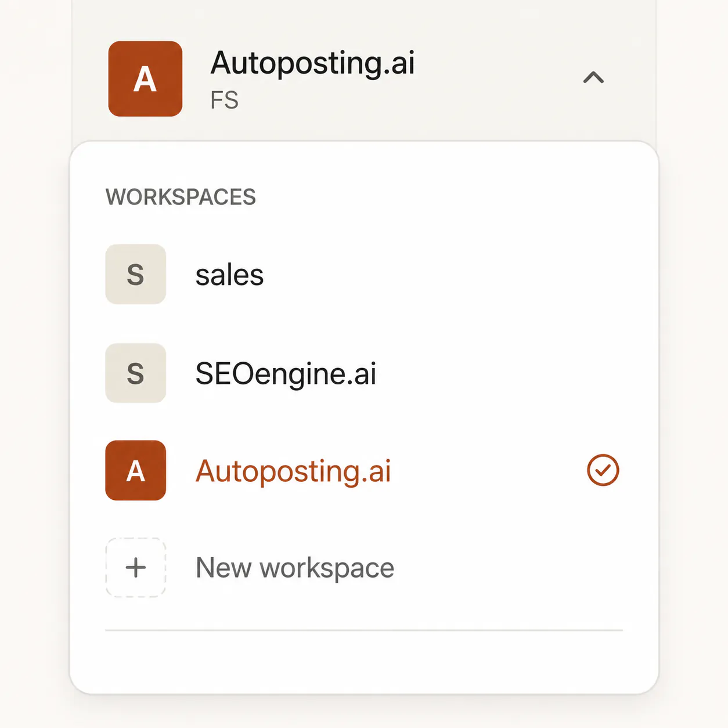Click the plus icon for new workspace
This screenshot has height=728, width=728.
(x=135, y=567)
